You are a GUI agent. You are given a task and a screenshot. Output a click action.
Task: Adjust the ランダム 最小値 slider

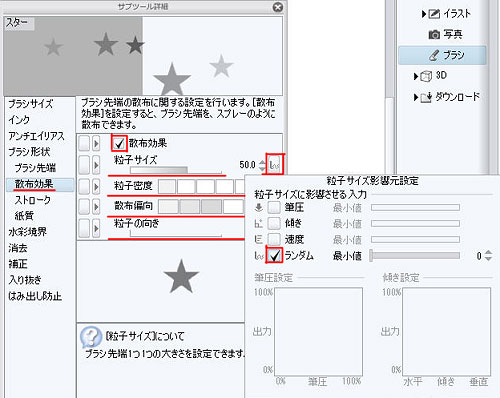[415, 256]
